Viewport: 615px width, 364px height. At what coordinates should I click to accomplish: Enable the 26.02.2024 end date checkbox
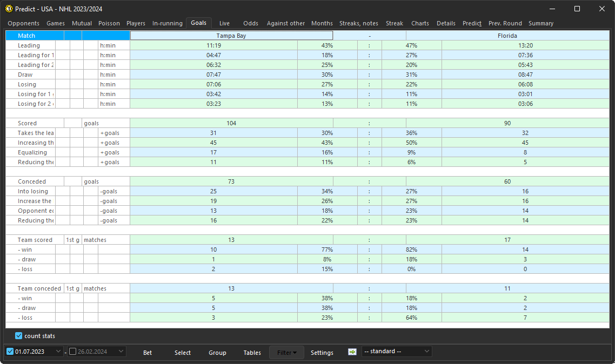coord(72,352)
